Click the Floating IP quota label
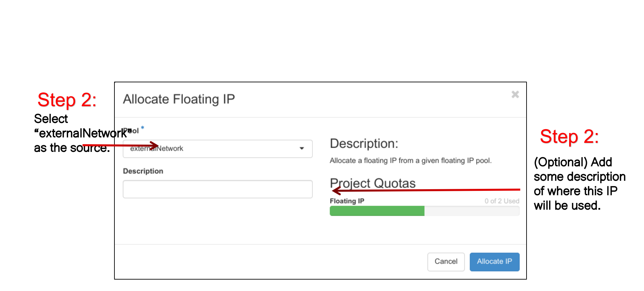 click(347, 201)
